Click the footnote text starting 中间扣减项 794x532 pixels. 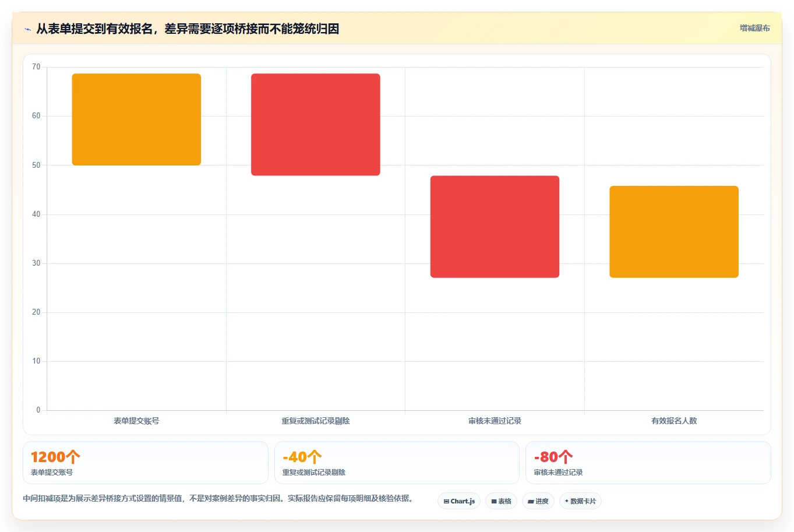pos(218,499)
